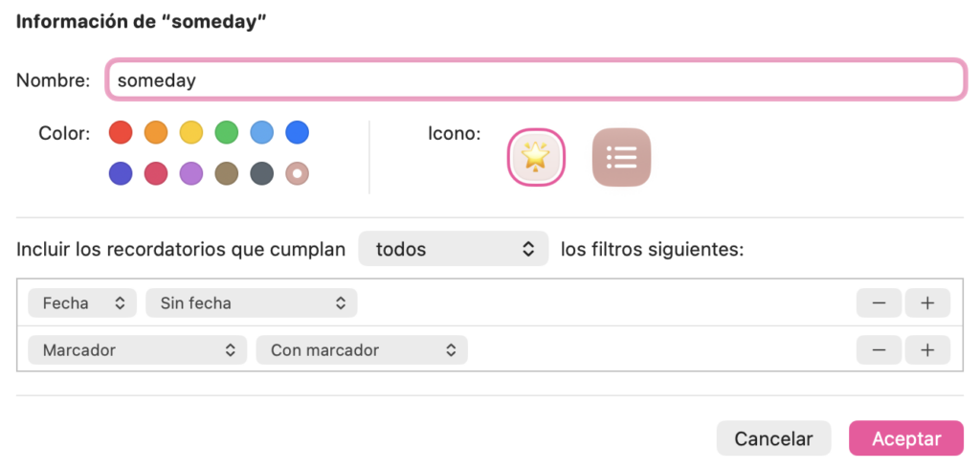The height and width of the screenshot is (469, 980).
Task: Expand the 'Sin fecha' dropdown
Action: tap(252, 303)
